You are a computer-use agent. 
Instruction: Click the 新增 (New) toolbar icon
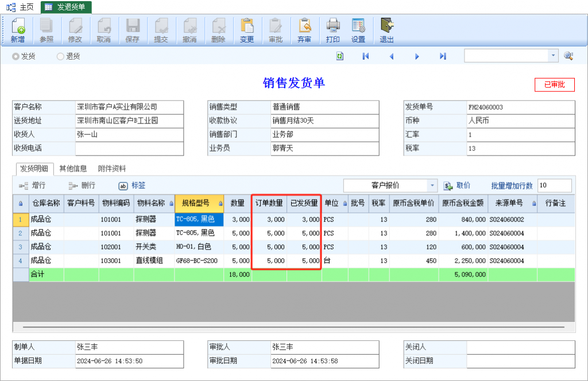[17, 30]
